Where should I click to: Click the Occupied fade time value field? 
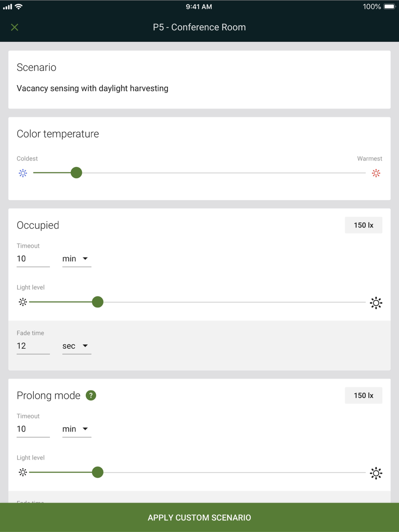33,346
